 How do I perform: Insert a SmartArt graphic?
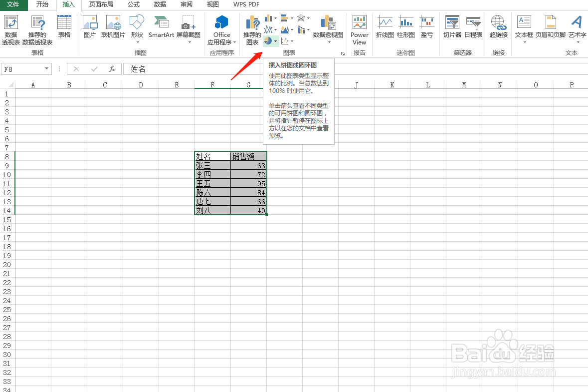coord(161,27)
